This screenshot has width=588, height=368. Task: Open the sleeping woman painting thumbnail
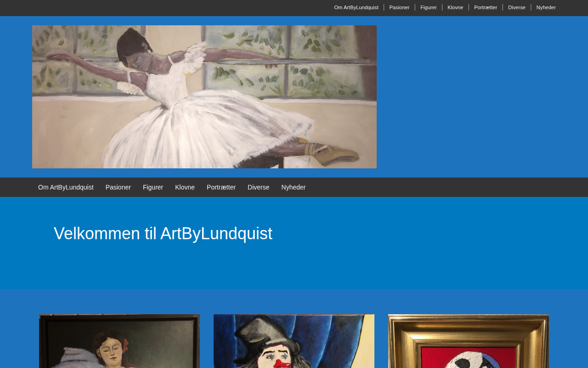coord(119,341)
